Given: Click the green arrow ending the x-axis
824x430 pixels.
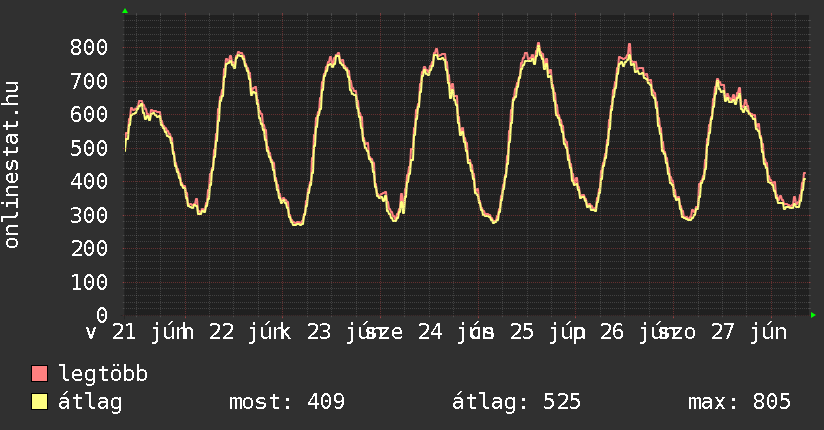Looking at the screenshot, I should [x=813, y=315].
